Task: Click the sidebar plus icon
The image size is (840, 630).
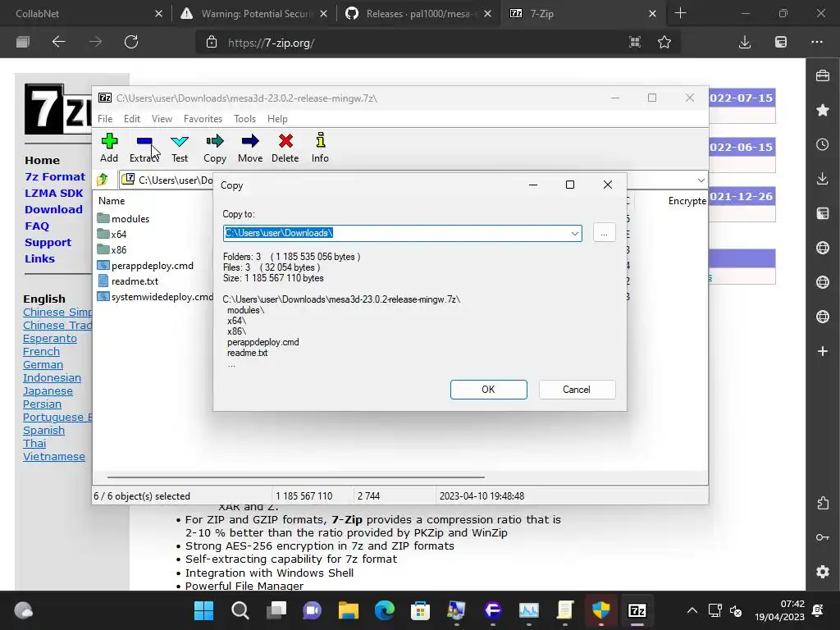Action: pyautogui.click(x=823, y=351)
